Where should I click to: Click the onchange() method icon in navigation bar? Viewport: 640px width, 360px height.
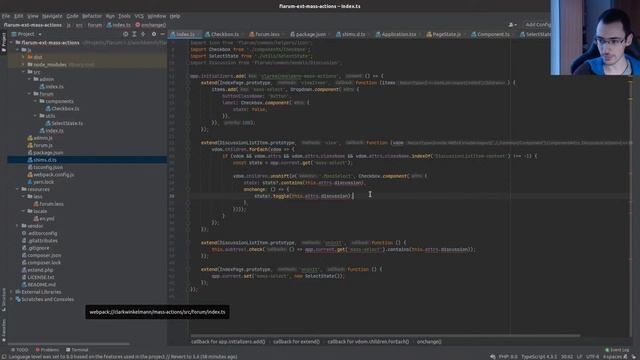click(x=138, y=25)
